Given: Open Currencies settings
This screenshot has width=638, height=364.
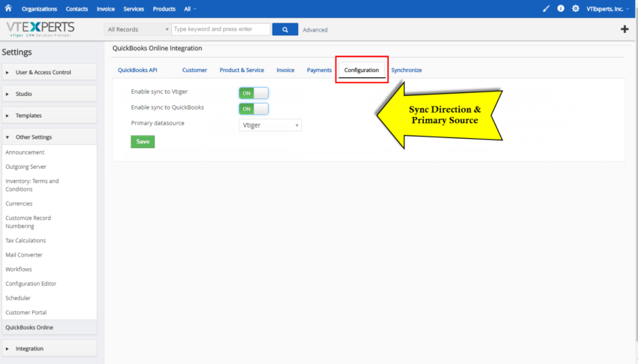Looking at the screenshot, I should (19, 203).
